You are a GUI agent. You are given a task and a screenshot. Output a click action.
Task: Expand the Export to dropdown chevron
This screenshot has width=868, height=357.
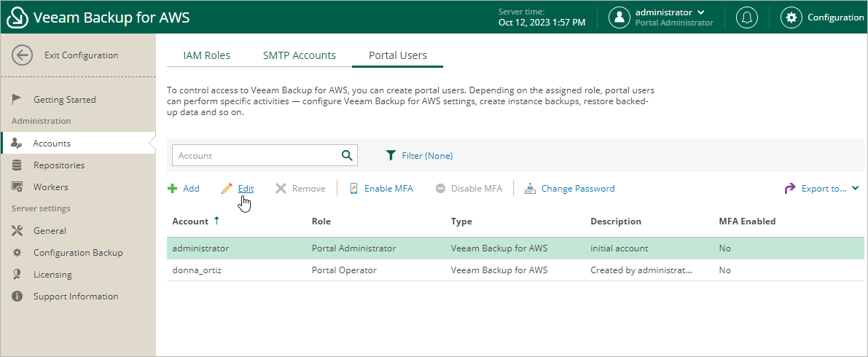point(856,188)
